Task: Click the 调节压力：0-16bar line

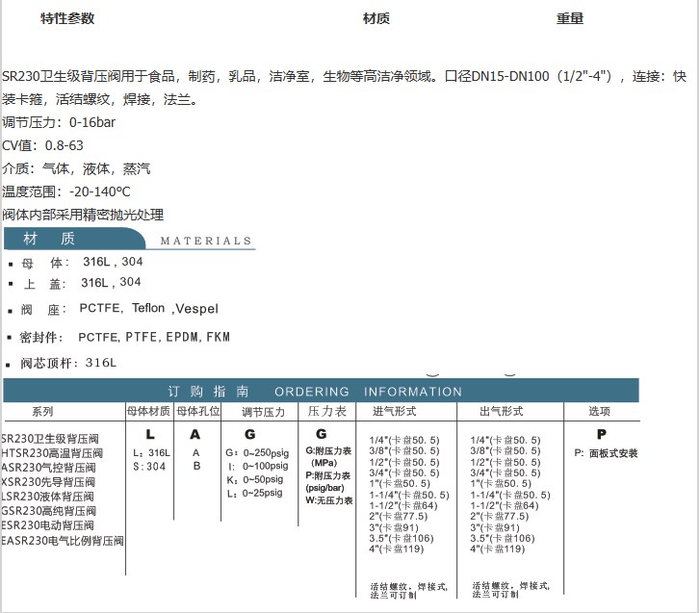Action: (59, 122)
